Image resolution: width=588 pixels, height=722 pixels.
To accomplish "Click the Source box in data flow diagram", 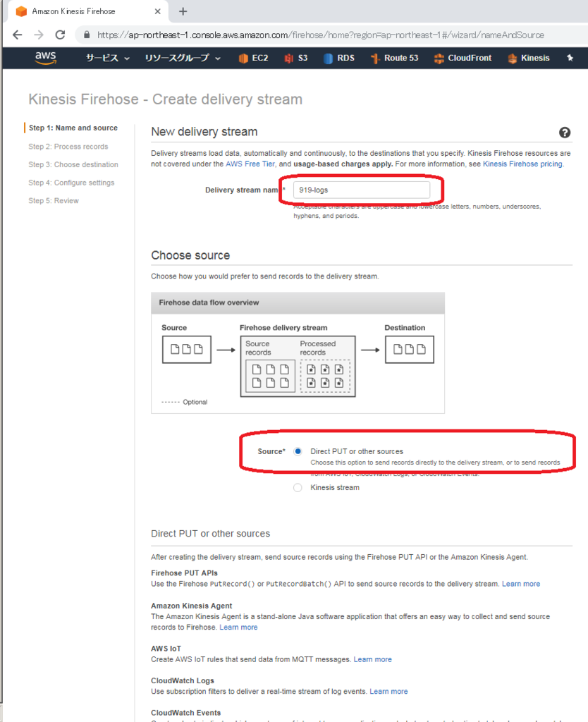I will pyautogui.click(x=187, y=350).
